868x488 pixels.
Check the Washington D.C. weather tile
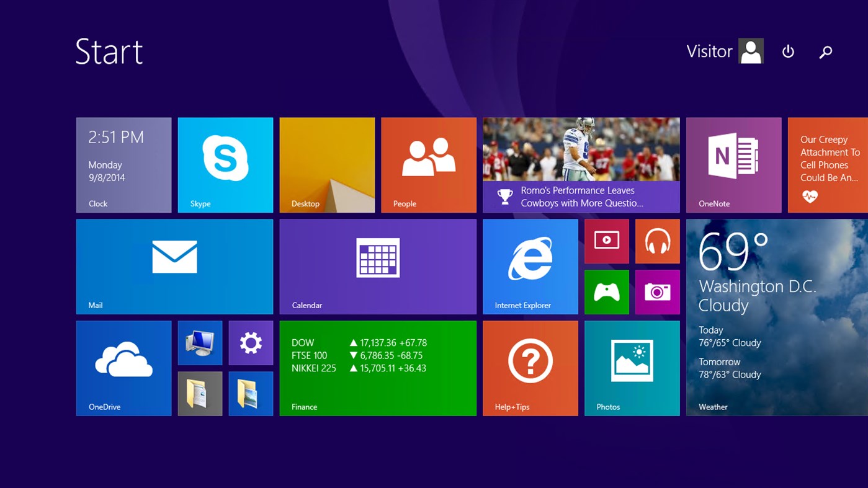[776, 316]
